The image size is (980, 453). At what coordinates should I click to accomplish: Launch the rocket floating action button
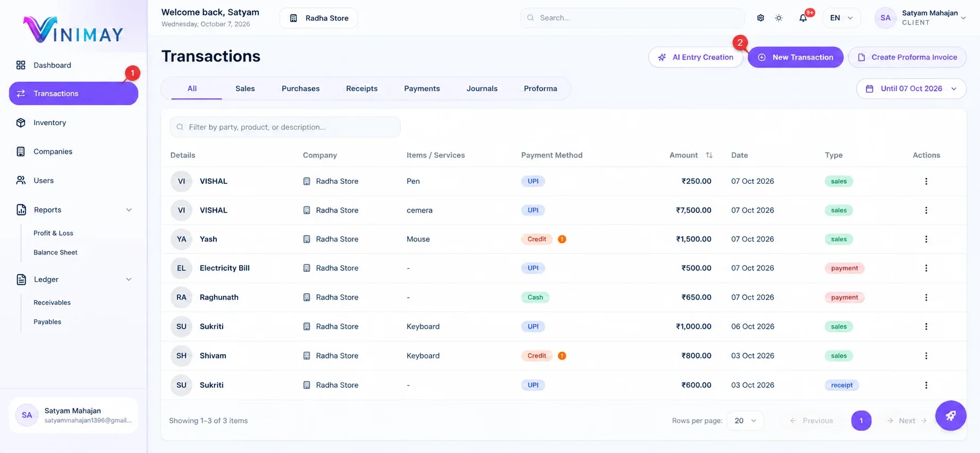(951, 416)
